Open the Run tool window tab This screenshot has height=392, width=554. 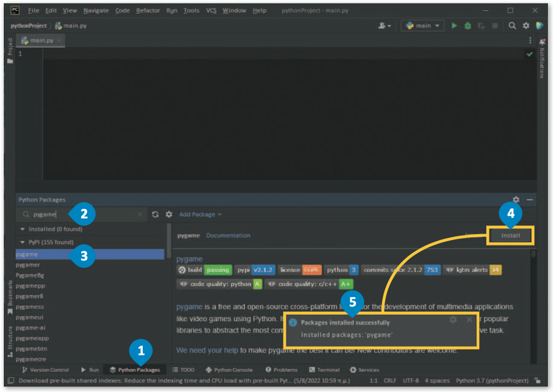click(90, 370)
